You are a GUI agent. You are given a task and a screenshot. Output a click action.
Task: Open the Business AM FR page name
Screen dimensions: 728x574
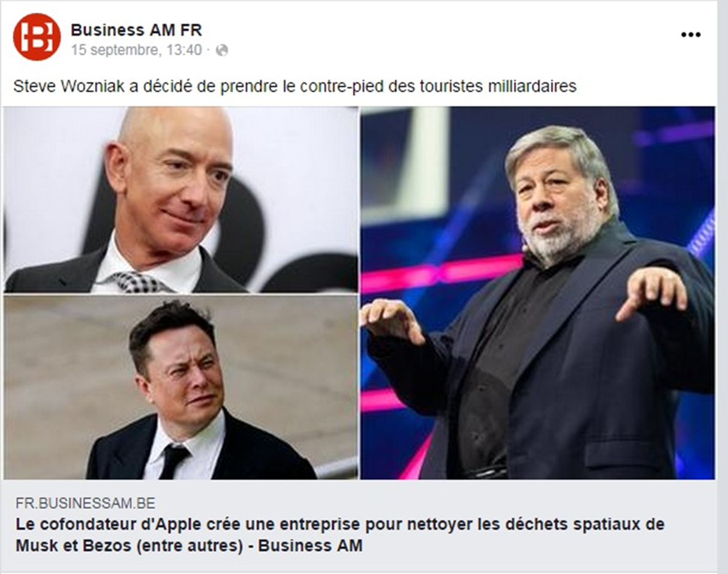tap(136, 30)
